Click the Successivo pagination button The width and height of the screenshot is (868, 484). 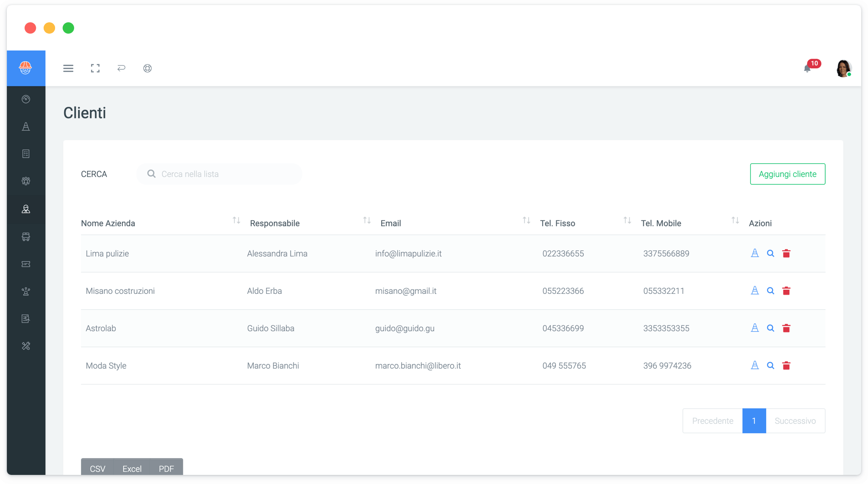pos(795,421)
